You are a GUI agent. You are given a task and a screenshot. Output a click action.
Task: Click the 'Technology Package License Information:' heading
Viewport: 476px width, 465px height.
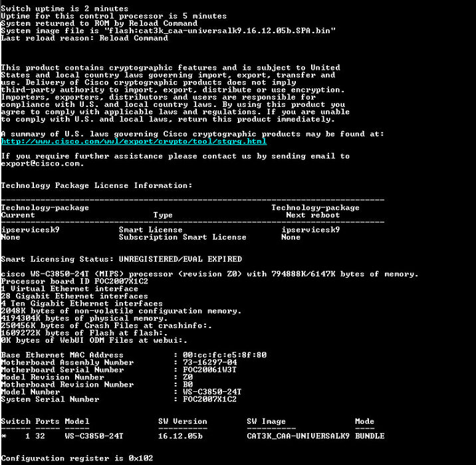96,185
